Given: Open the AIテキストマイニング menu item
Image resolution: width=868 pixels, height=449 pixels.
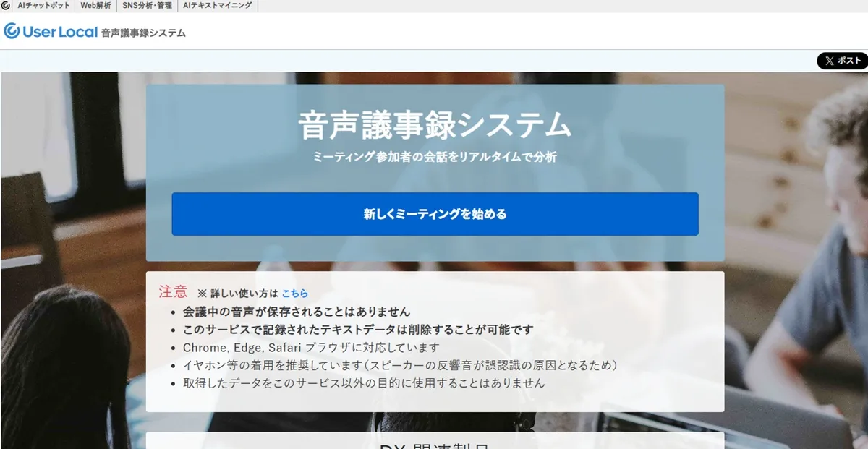Looking at the screenshot, I should click(218, 5).
